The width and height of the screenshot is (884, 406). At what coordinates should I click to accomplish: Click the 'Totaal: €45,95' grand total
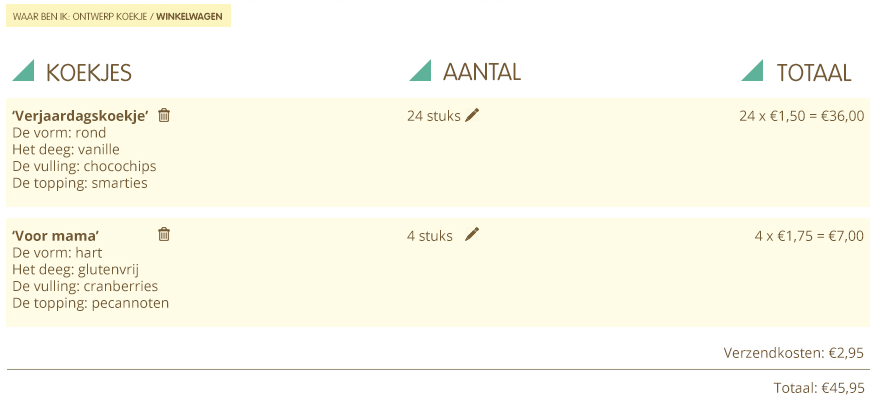click(x=819, y=388)
